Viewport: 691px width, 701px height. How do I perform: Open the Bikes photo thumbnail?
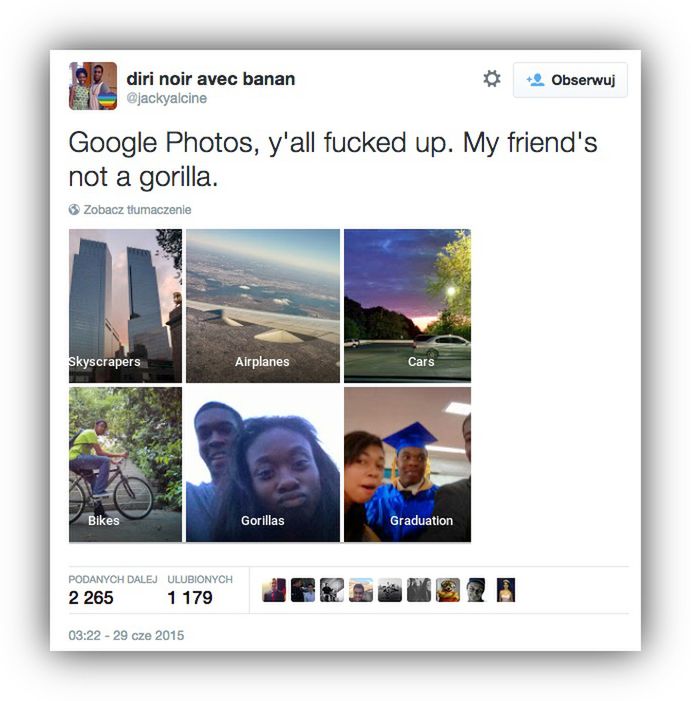[125, 465]
